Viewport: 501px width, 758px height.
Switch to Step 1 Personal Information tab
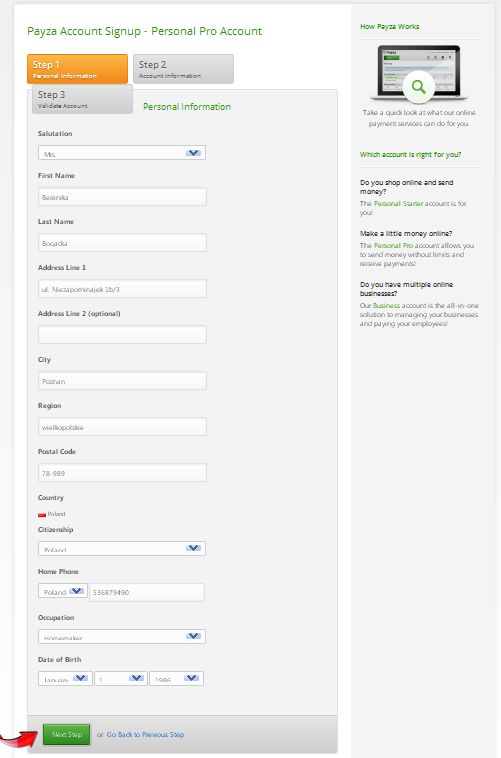77,69
